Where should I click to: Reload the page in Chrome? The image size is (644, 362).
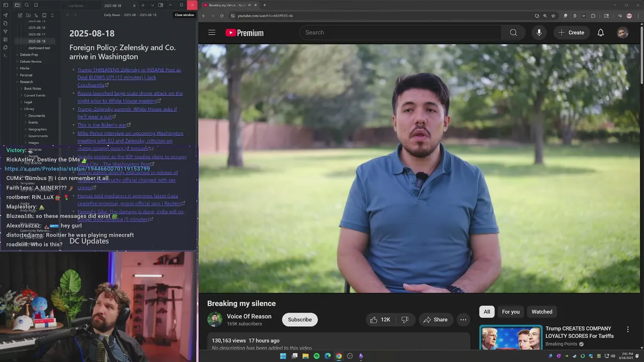click(x=222, y=16)
